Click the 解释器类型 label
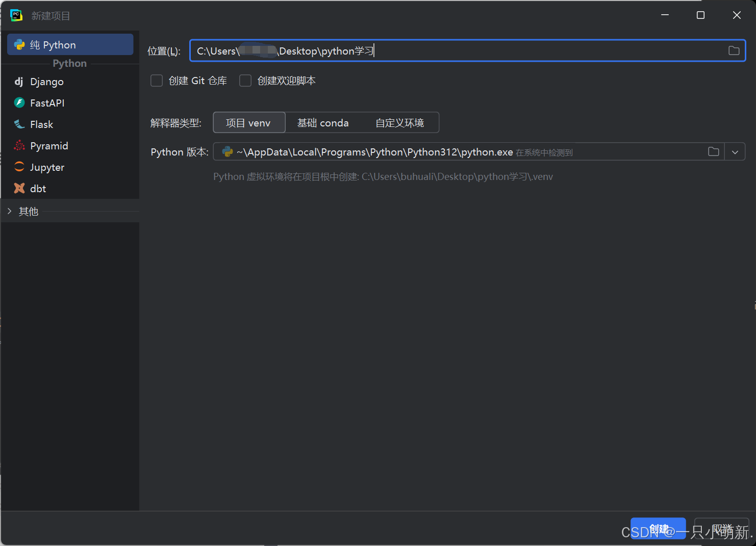 176,123
